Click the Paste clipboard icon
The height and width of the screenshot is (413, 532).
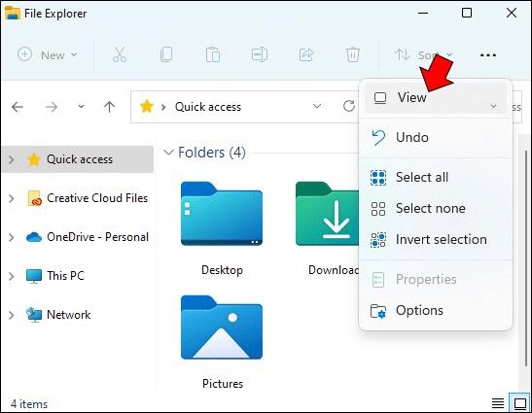pyautogui.click(x=213, y=54)
